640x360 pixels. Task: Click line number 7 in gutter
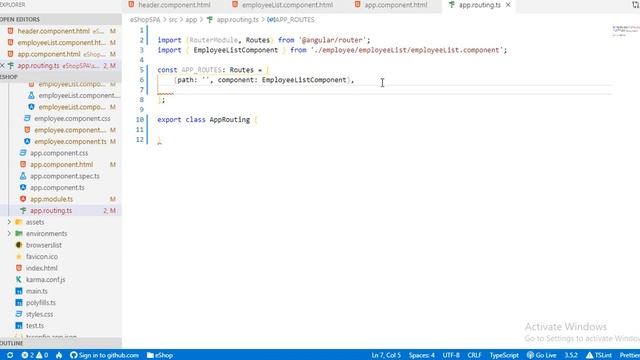click(141, 89)
